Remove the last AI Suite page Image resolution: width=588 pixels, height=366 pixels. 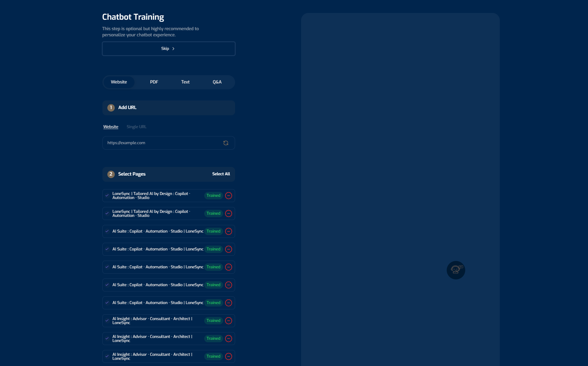(229, 303)
